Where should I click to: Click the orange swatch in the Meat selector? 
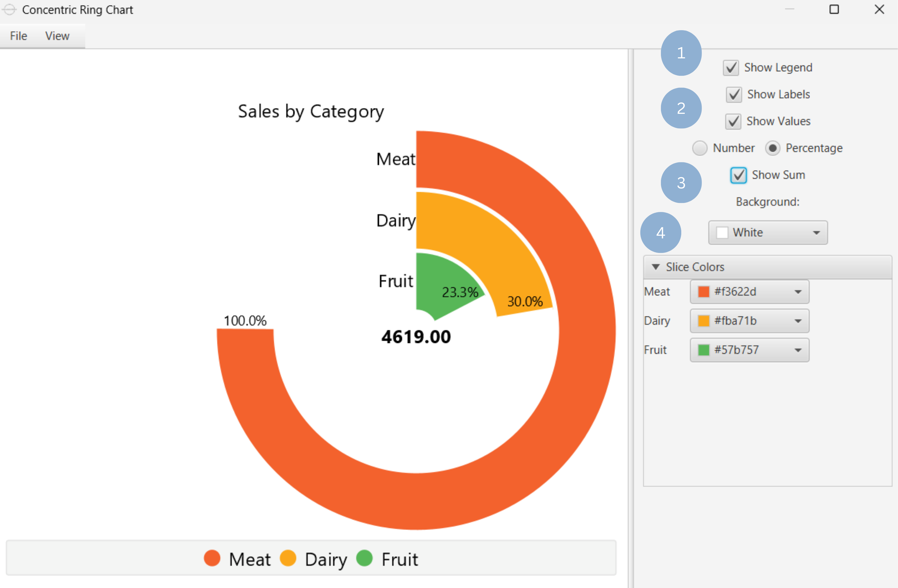704,292
